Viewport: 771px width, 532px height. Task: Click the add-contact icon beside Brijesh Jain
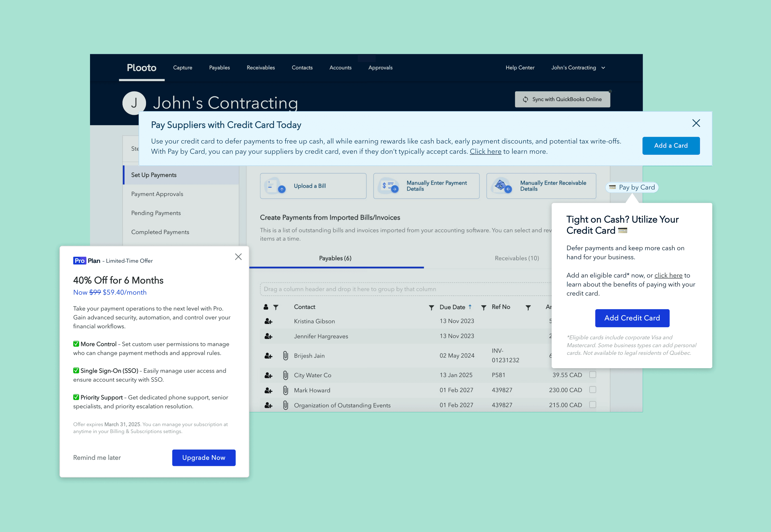coord(268,356)
